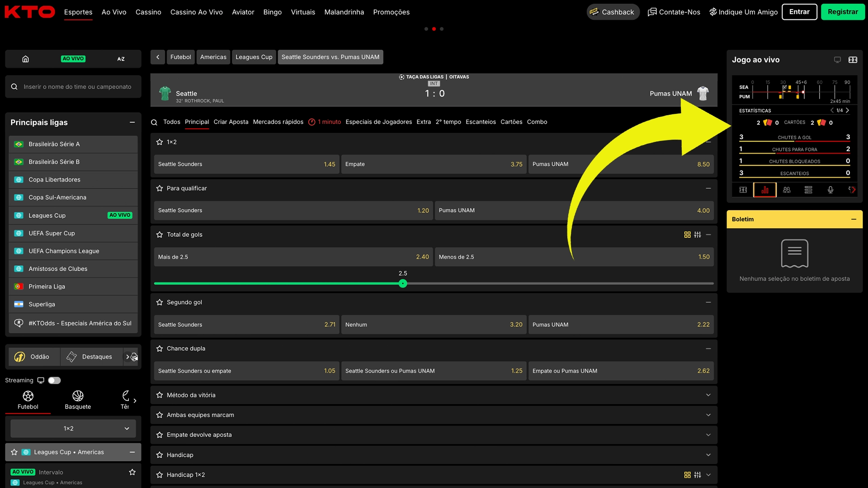Star the Segundo gol market
This screenshot has height=488, width=868.
coord(160,302)
